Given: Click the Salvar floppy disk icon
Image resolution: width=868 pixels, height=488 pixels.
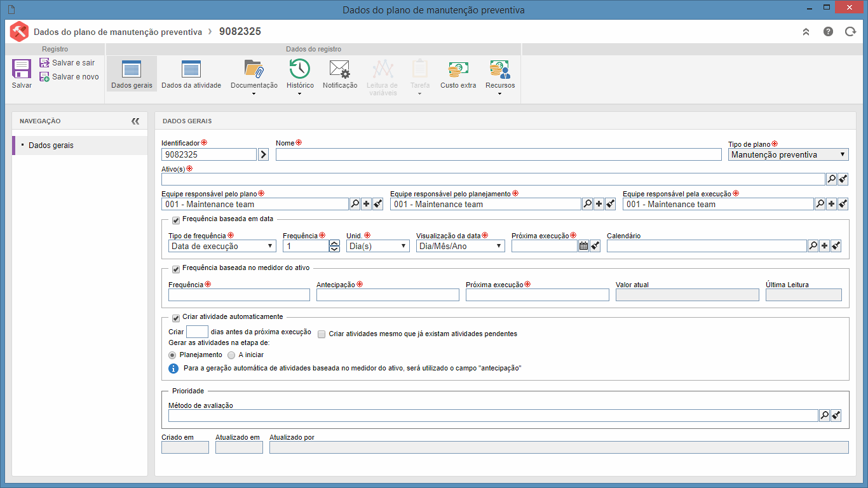Looking at the screenshot, I should (22, 69).
